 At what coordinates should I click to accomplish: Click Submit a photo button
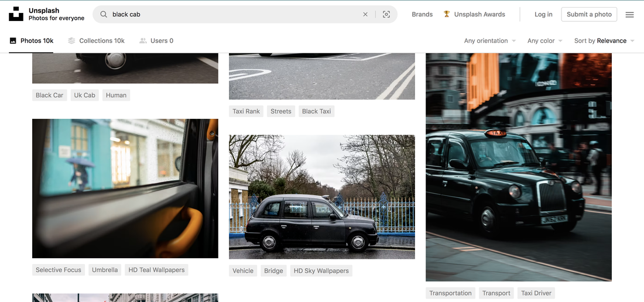(589, 15)
